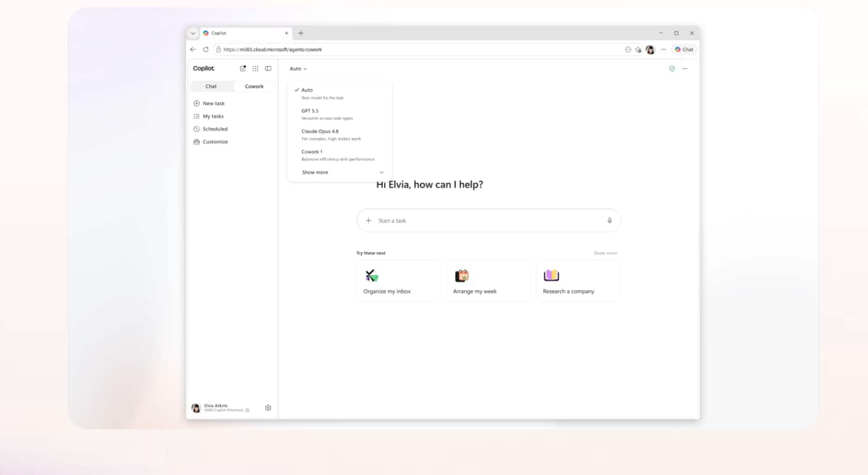Click the clock icon beside Scheduled
The width and height of the screenshot is (868, 475).
tap(196, 129)
